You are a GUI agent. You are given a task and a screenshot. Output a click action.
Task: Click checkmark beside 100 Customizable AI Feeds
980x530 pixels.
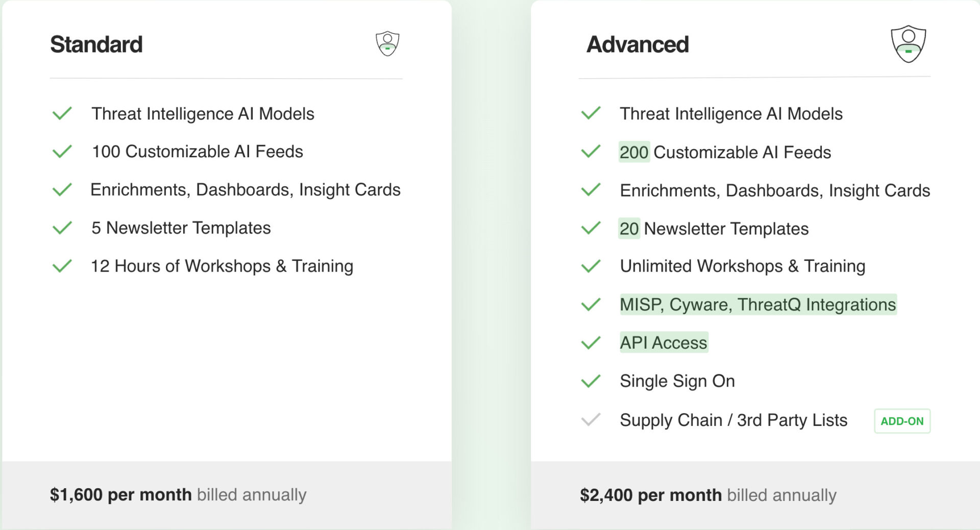click(x=62, y=152)
